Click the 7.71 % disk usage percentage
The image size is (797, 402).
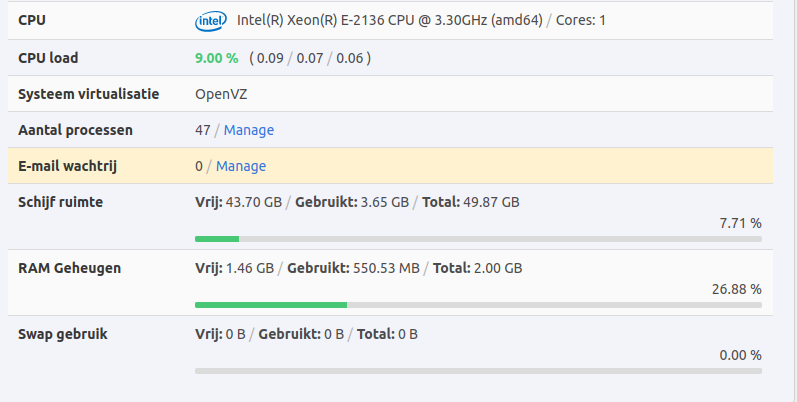coord(740,223)
